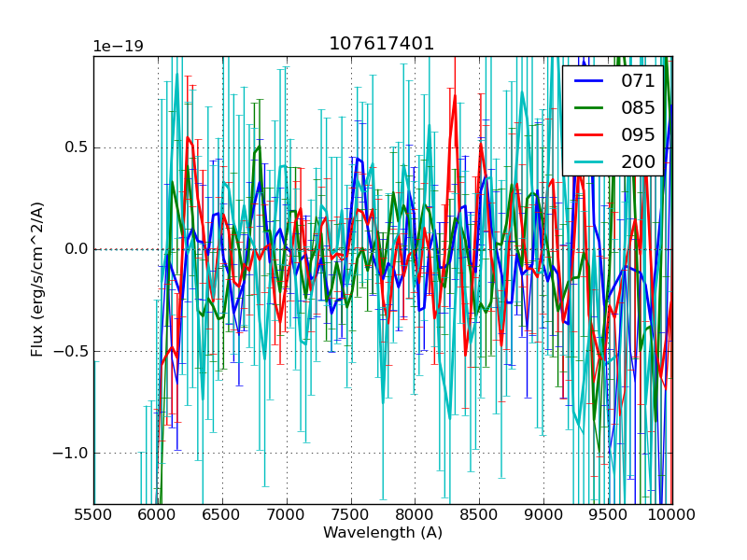Click the Wavelength (A) axis label
This screenshot has width=747, height=560.
click(382, 533)
